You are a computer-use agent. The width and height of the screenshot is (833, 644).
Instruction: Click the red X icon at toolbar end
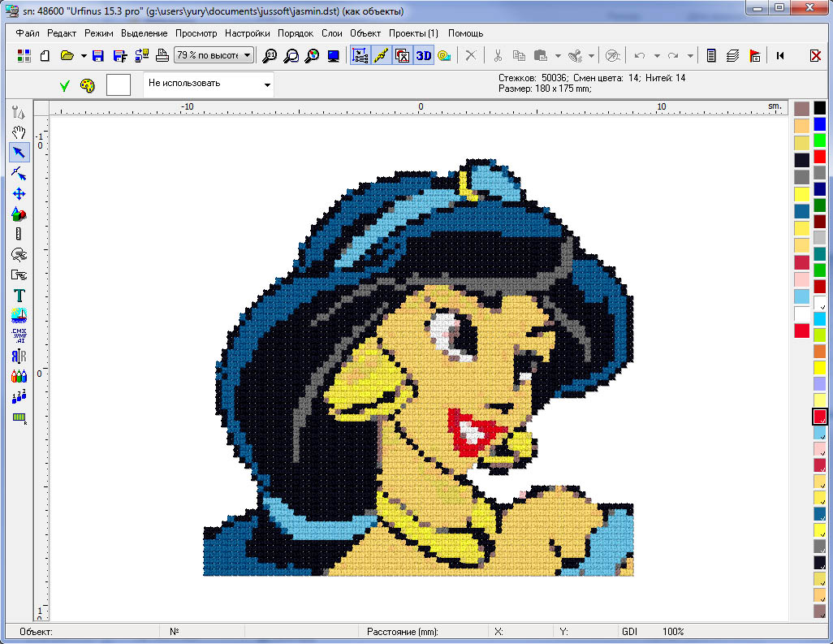click(x=815, y=55)
